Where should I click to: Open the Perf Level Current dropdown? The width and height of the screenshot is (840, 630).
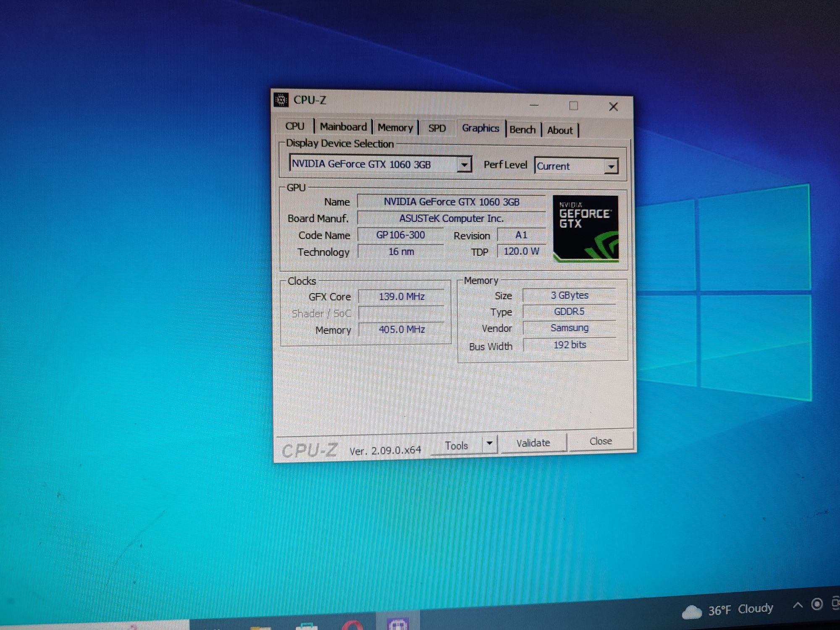576,166
